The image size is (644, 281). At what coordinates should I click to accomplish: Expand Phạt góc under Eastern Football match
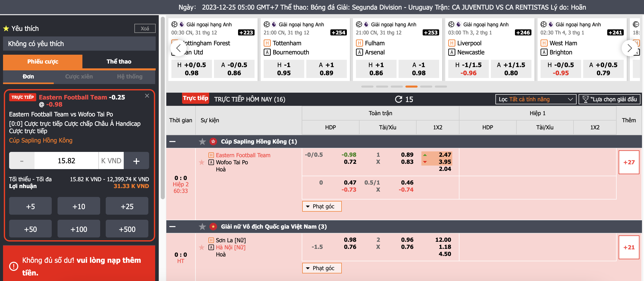coord(321,206)
